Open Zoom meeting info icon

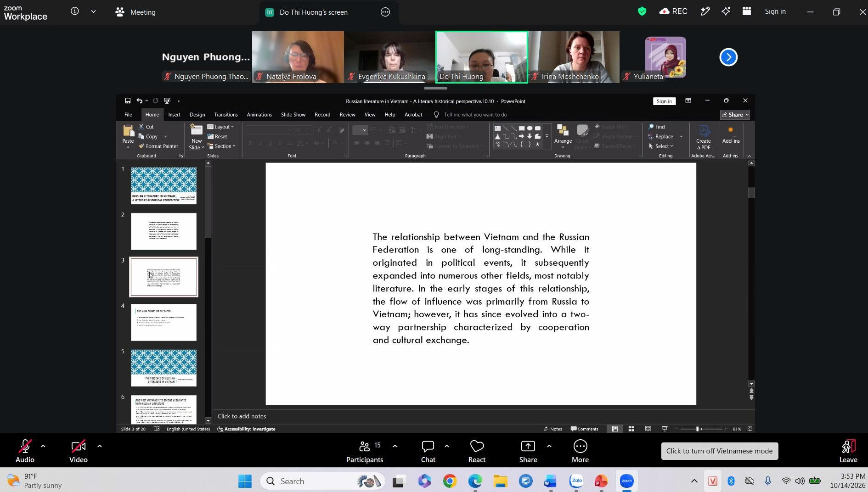[74, 11]
